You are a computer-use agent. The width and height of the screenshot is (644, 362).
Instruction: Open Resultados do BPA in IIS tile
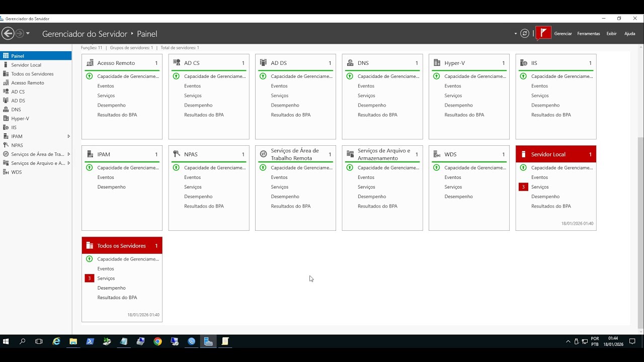pos(551,115)
